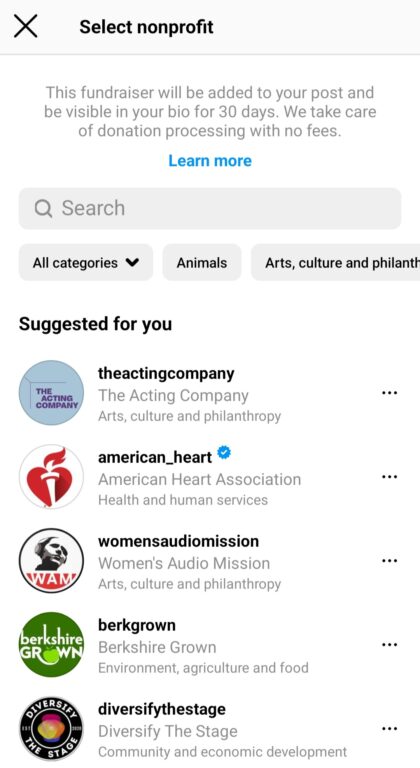Choose berkgrown nonprofit username

(x=137, y=625)
